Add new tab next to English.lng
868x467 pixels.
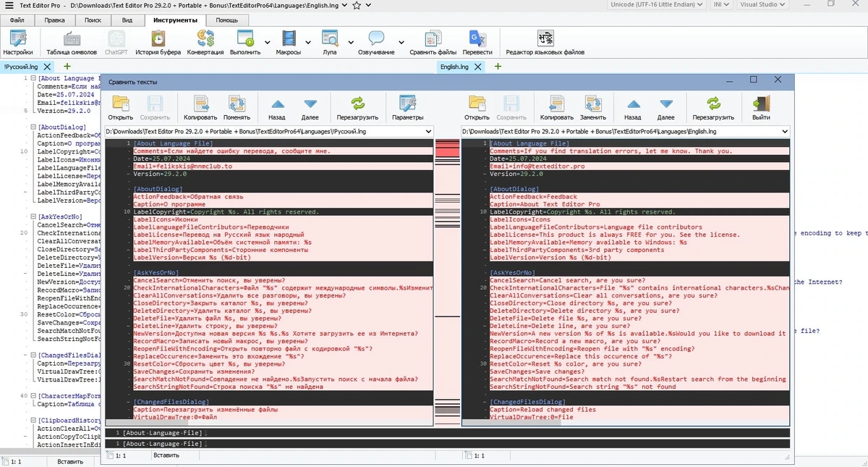[498, 67]
